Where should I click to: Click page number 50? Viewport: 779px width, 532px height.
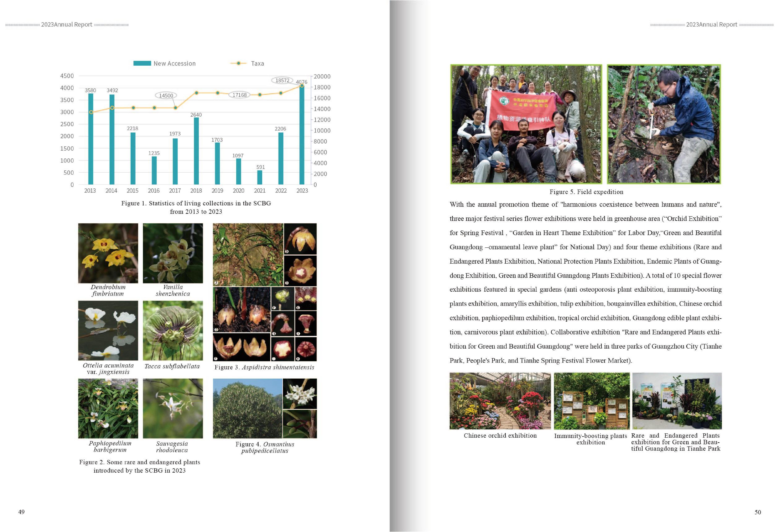pyautogui.click(x=758, y=512)
